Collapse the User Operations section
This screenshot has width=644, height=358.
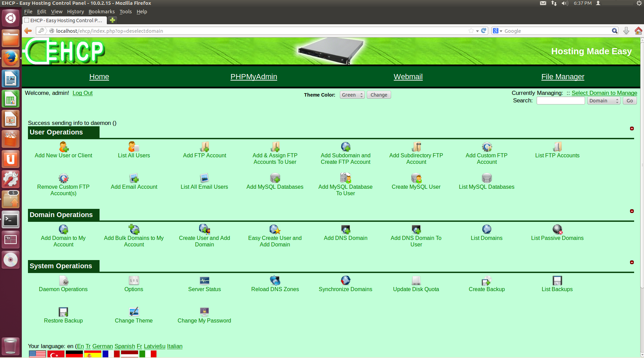pos(632,129)
